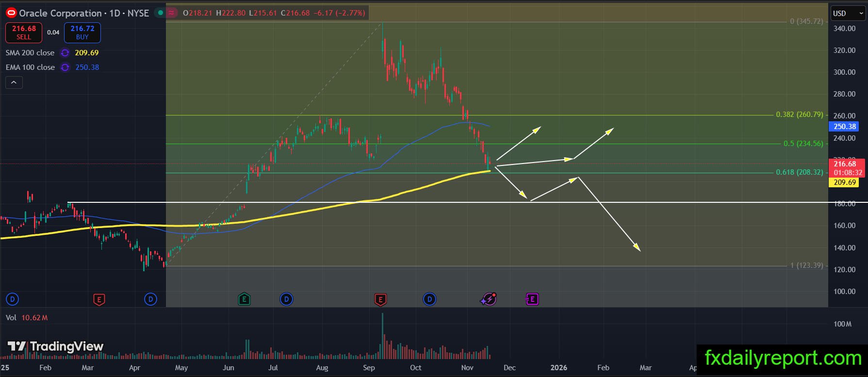Open the red earnings marker in September
868x377 pixels.
380,299
